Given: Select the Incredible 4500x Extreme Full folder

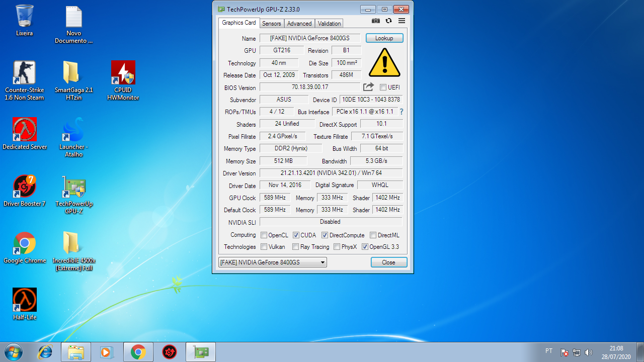Looking at the screenshot, I should tap(73, 251).
